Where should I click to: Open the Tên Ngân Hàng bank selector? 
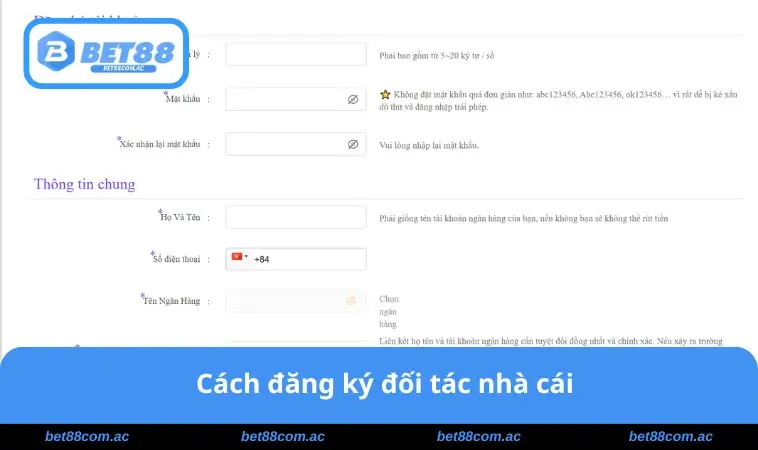[295, 301]
